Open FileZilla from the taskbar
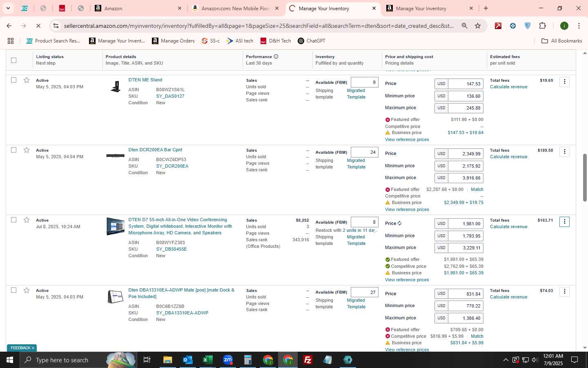This screenshot has height=368, width=588. (308, 360)
